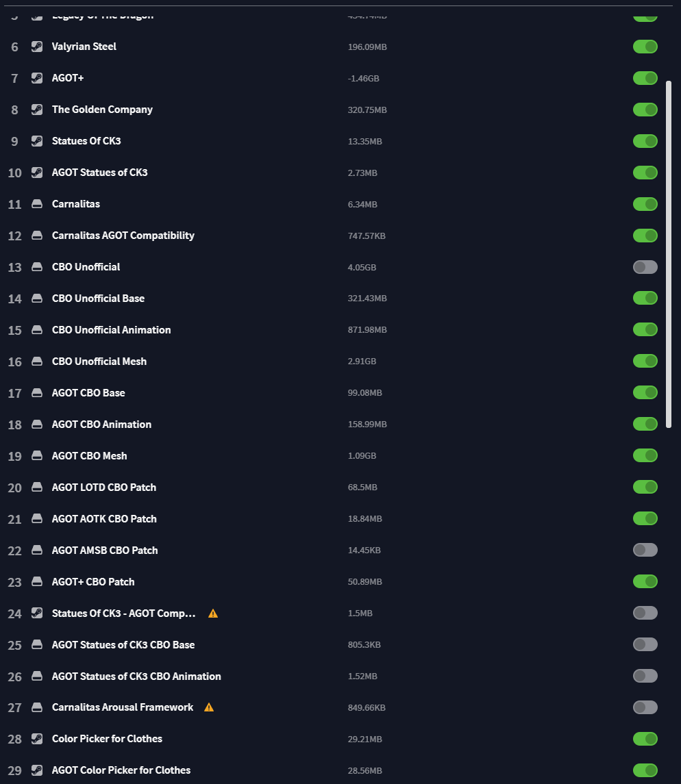681x784 pixels.
Task: Click the warning icon next to Carnalitas Arousal Framework
Action: pos(209,707)
